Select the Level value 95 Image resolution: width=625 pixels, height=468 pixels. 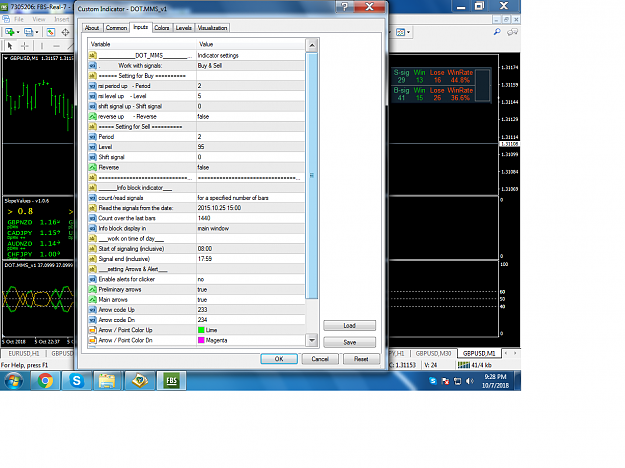point(251,147)
